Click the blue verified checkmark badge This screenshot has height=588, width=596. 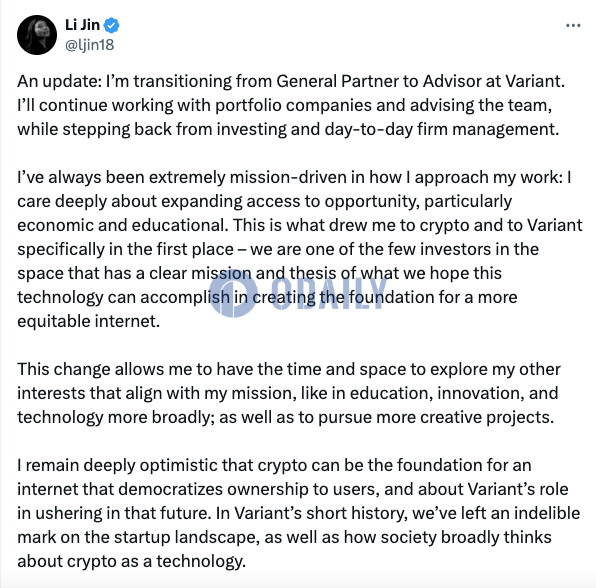pos(111,25)
